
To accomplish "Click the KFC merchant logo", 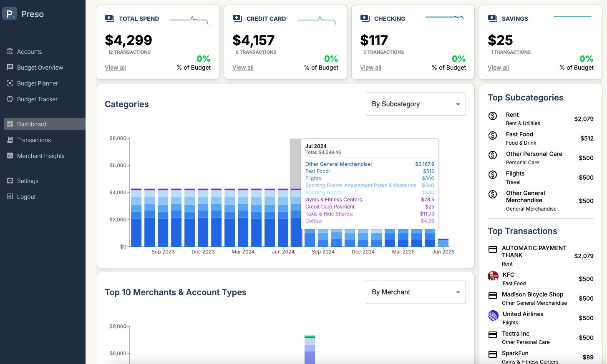I will click(x=493, y=276).
